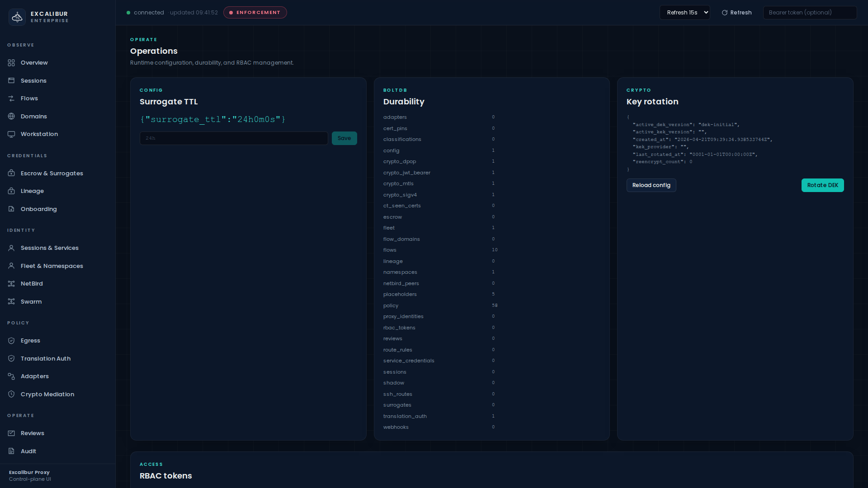Click the Audit document icon
Image resolution: width=868 pixels, height=488 pixels.
[x=11, y=451]
